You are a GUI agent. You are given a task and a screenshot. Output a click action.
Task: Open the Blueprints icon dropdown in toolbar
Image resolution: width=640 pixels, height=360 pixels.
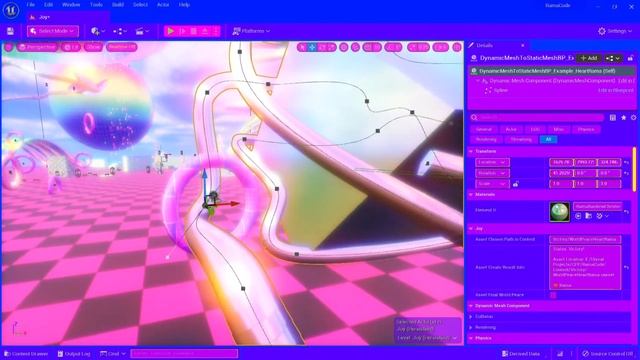[120, 31]
